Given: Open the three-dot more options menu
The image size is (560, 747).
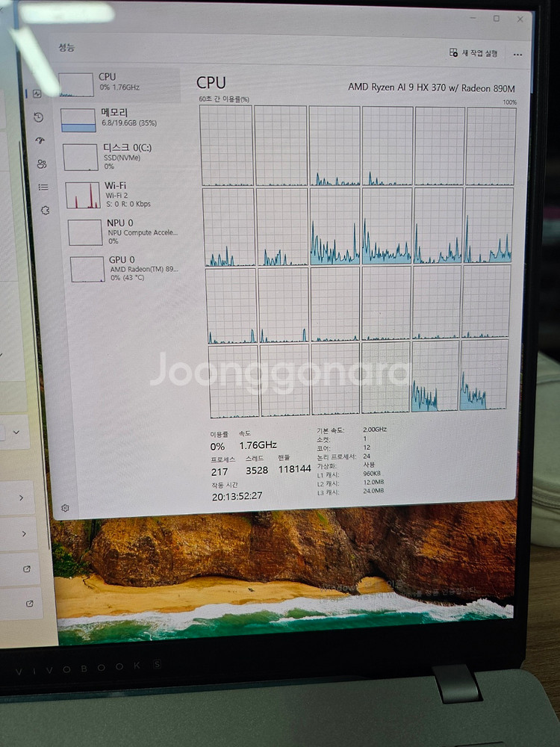Looking at the screenshot, I should 517,55.
